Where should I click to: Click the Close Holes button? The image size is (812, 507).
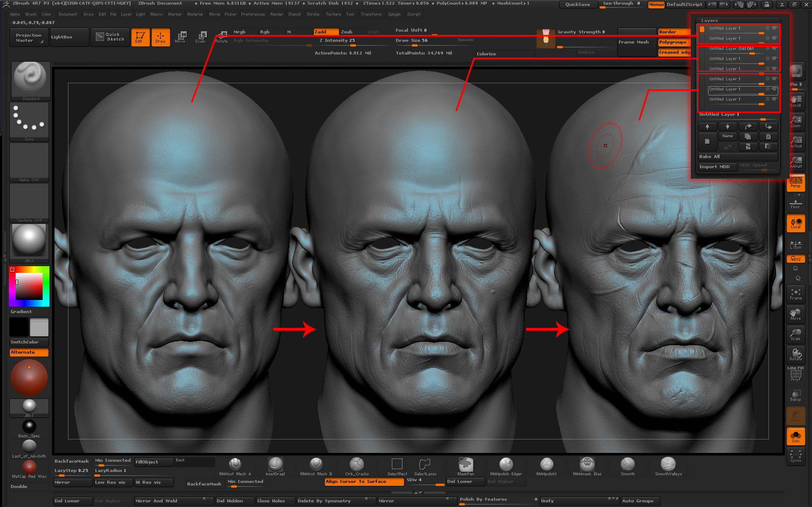(275, 501)
